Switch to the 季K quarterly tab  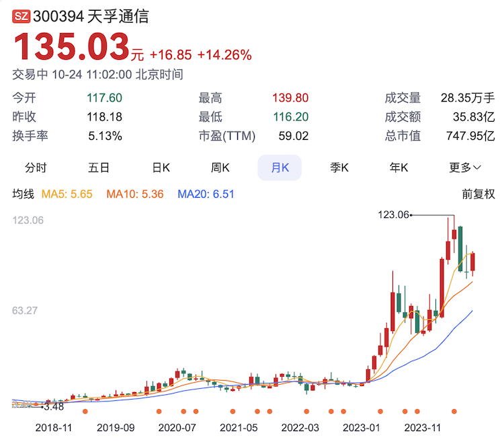point(339,168)
